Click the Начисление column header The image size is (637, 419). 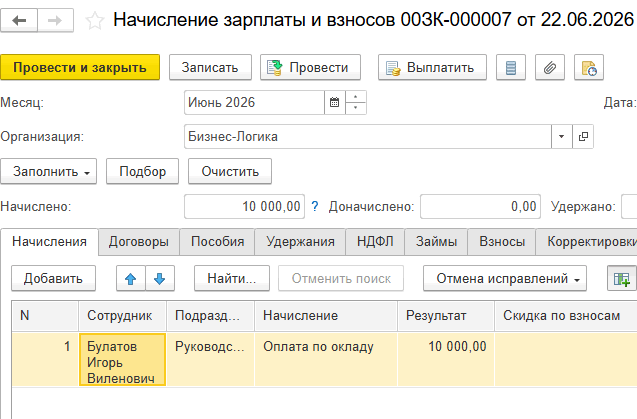[326, 316]
